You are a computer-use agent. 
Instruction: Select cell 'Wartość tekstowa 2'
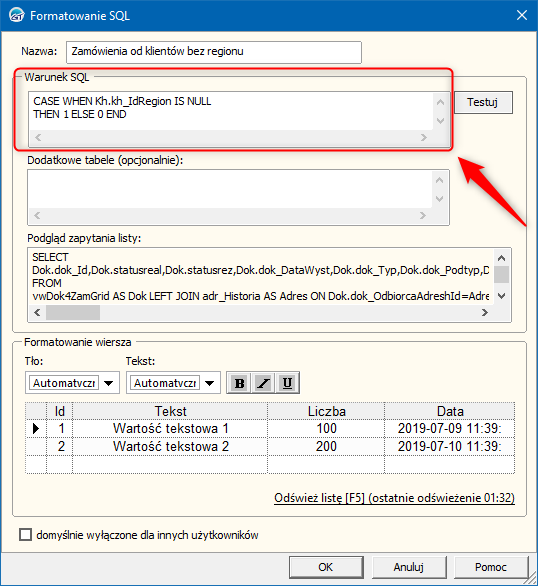pyautogui.click(x=170, y=446)
